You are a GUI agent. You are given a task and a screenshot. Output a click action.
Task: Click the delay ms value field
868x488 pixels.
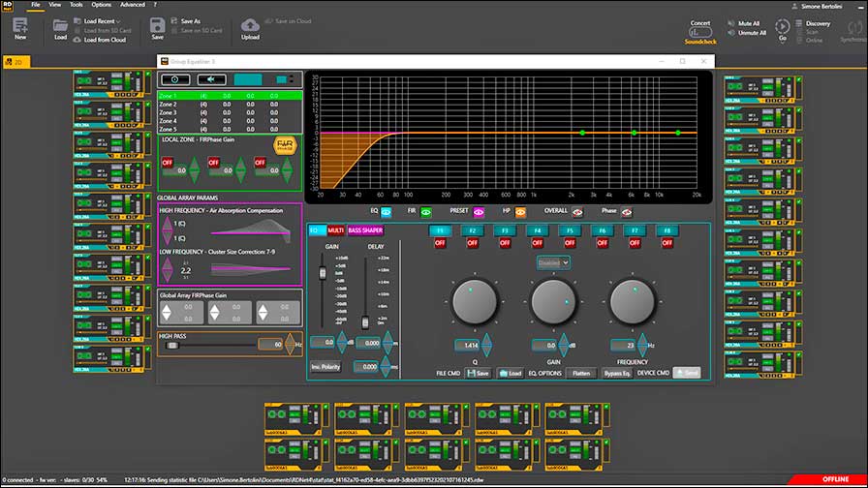coord(366,367)
